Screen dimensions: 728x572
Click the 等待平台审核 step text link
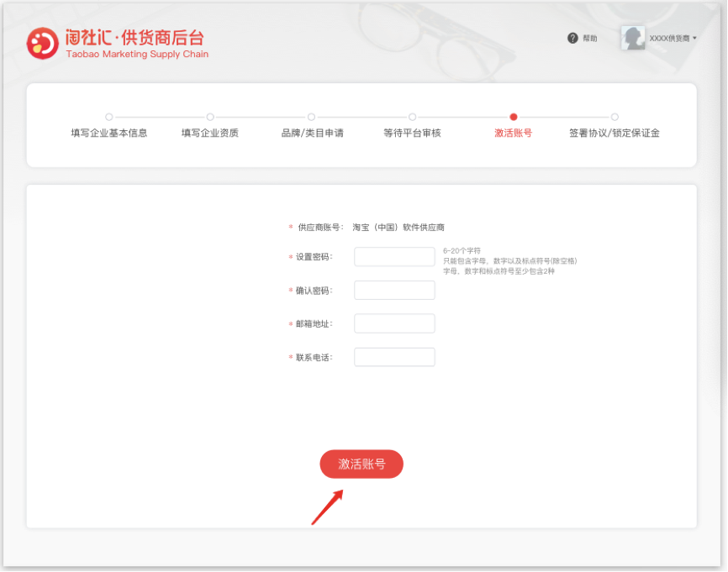click(x=412, y=133)
